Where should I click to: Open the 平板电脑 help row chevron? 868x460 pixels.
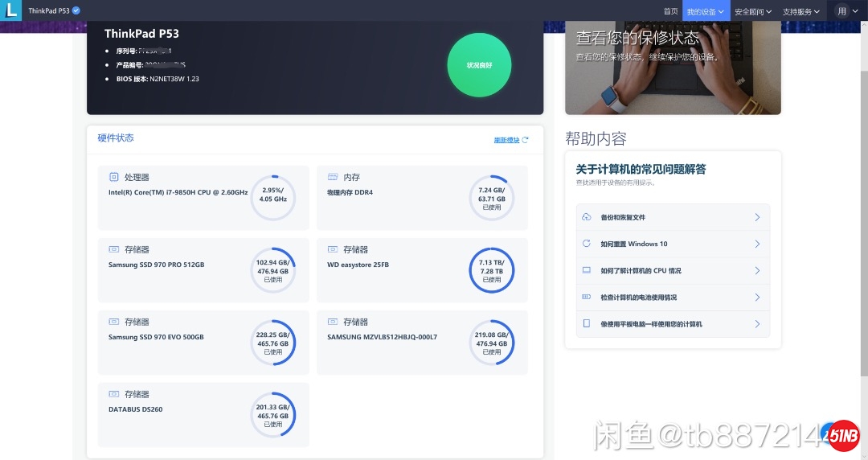click(757, 323)
